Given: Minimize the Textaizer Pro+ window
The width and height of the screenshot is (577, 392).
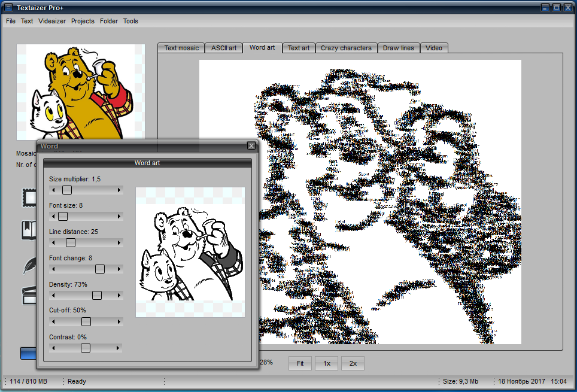Looking at the screenshot, I should click(545, 7).
